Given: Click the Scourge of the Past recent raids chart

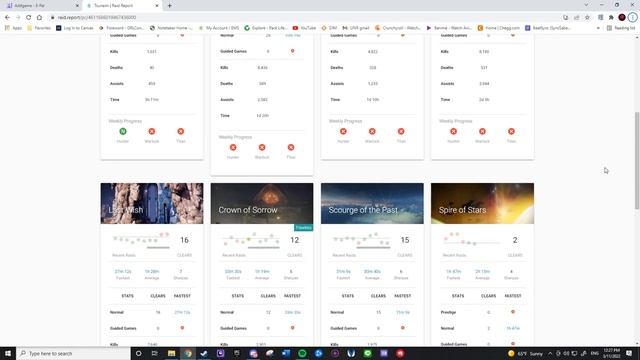Looking at the screenshot, I should pyautogui.click(x=362, y=240).
